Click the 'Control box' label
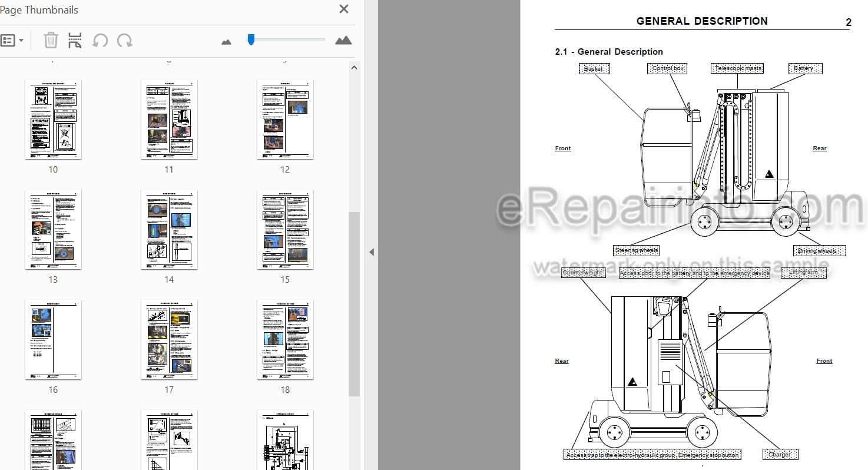868x470 pixels. point(668,68)
